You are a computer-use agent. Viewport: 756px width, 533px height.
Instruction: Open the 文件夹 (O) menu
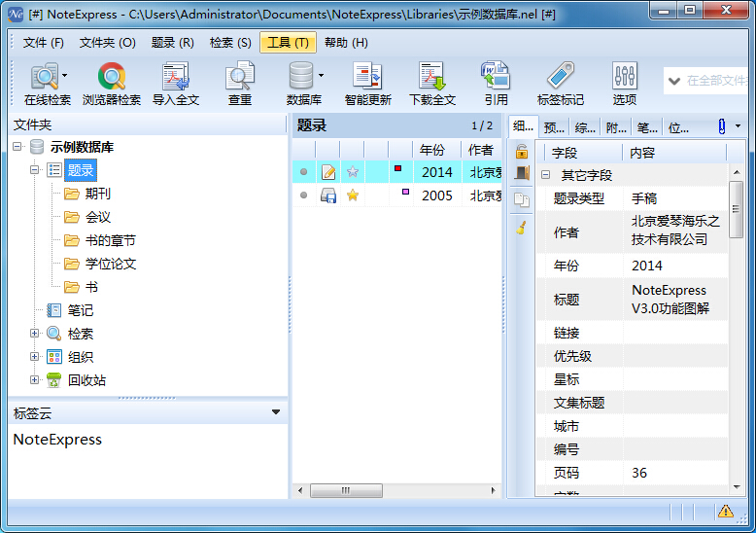click(108, 43)
